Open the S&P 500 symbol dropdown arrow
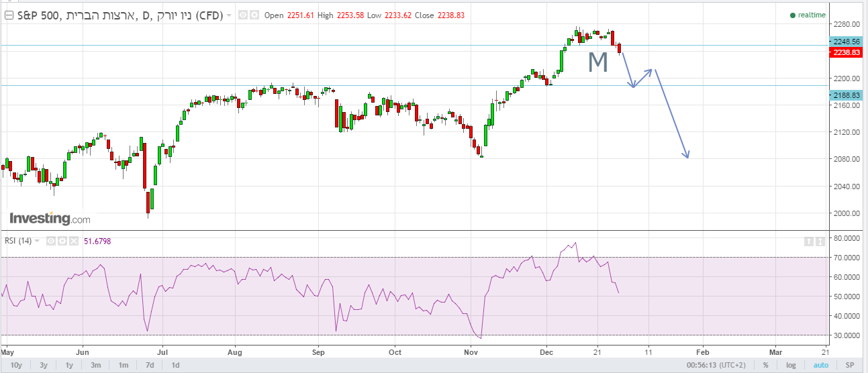The width and height of the screenshot is (868, 373). (230, 15)
